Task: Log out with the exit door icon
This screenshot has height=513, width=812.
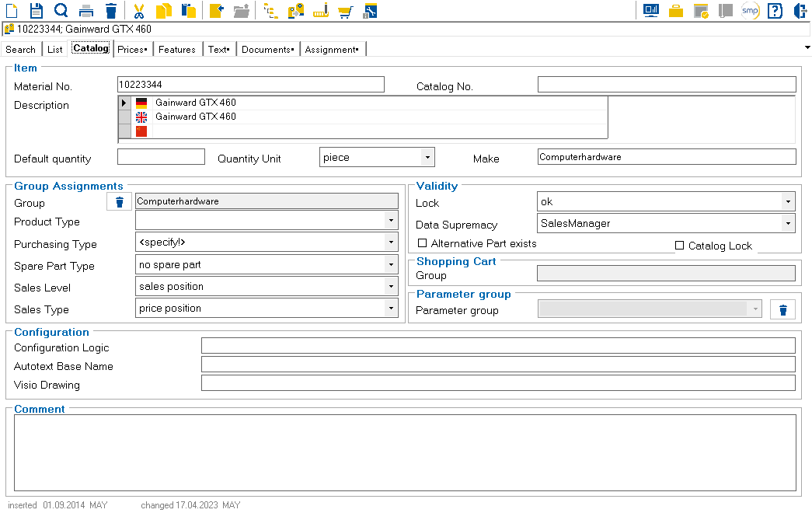Action: pos(800,10)
